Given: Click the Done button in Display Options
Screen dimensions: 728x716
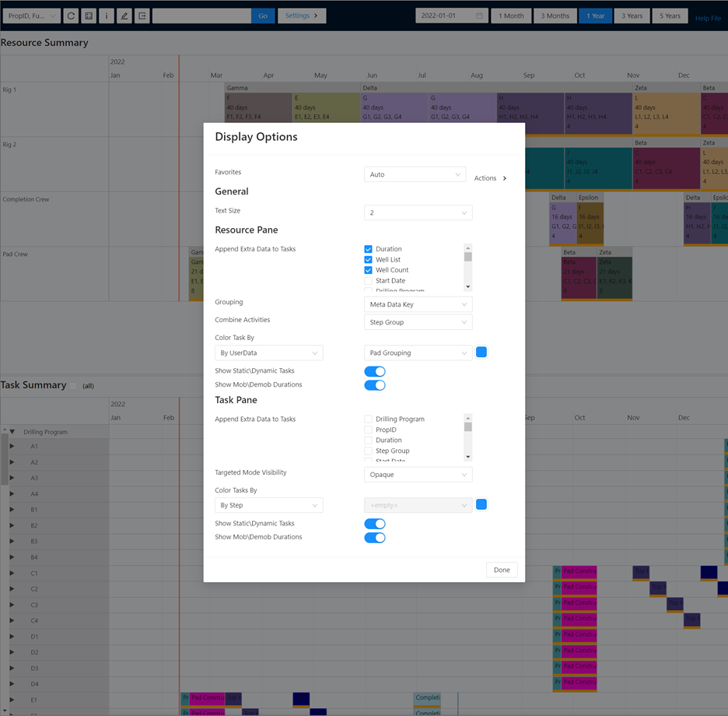Looking at the screenshot, I should pyautogui.click(x=501, y=570).
